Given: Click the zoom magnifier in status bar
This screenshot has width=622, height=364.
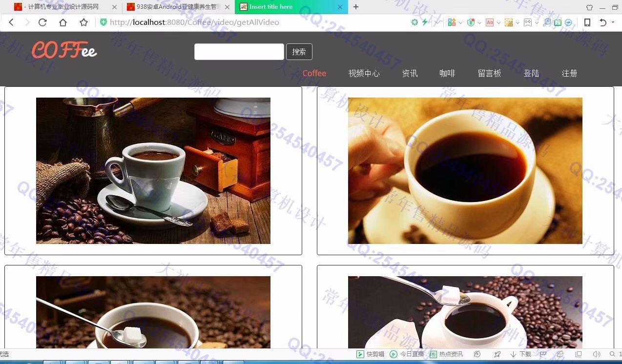Looking at the screenshot, I should tap(612, 354).
